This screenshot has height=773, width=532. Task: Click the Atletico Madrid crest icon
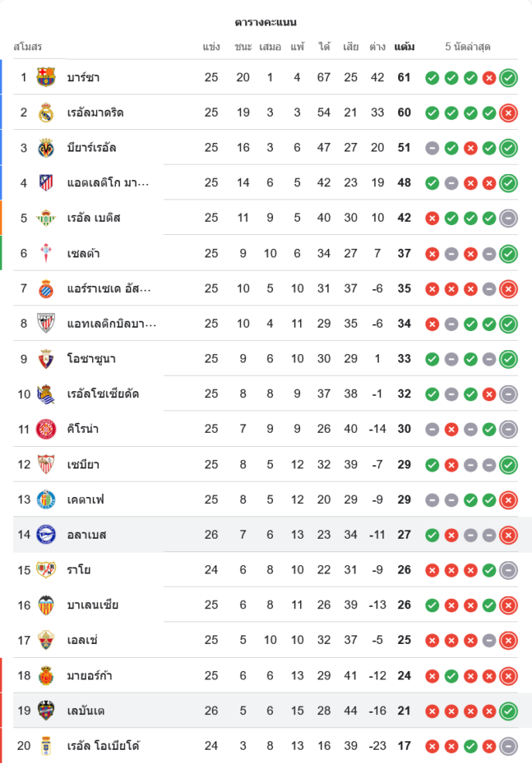tap(46, 183)
